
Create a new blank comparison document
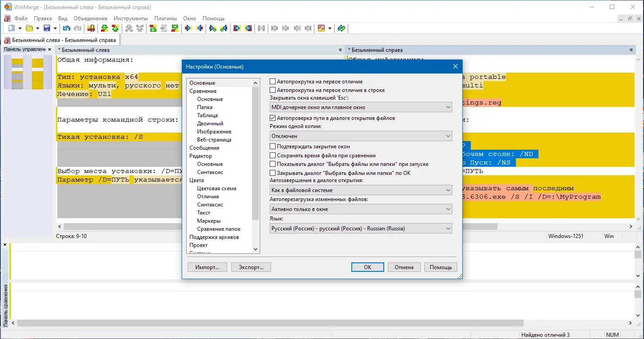pos(11,28)
